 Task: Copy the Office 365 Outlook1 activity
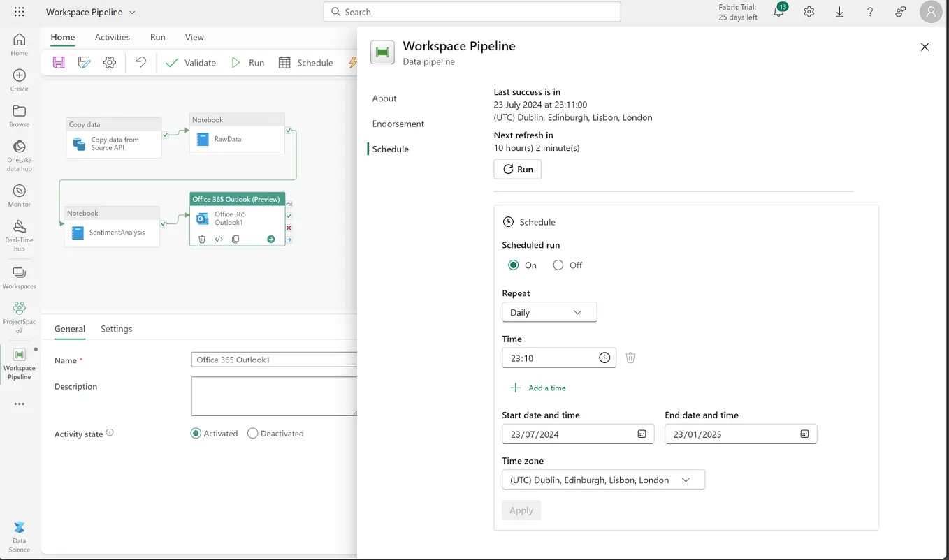coord(236,239)
